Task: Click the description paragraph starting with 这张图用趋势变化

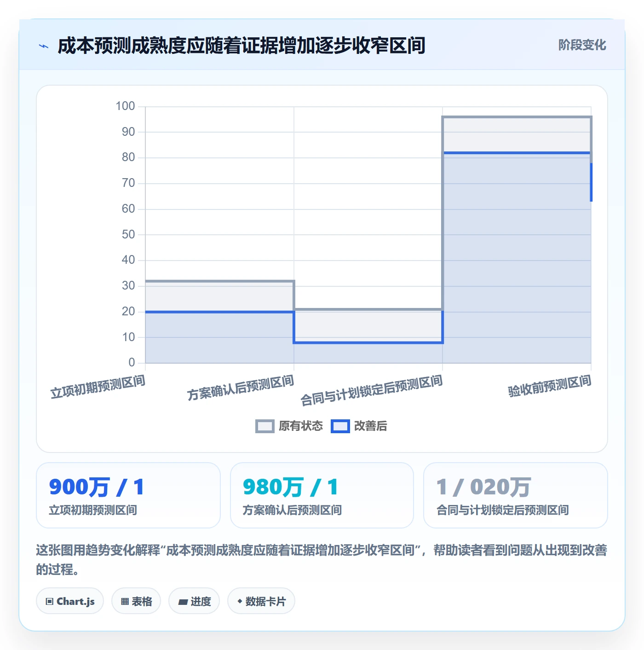Action: pos(322,560)
